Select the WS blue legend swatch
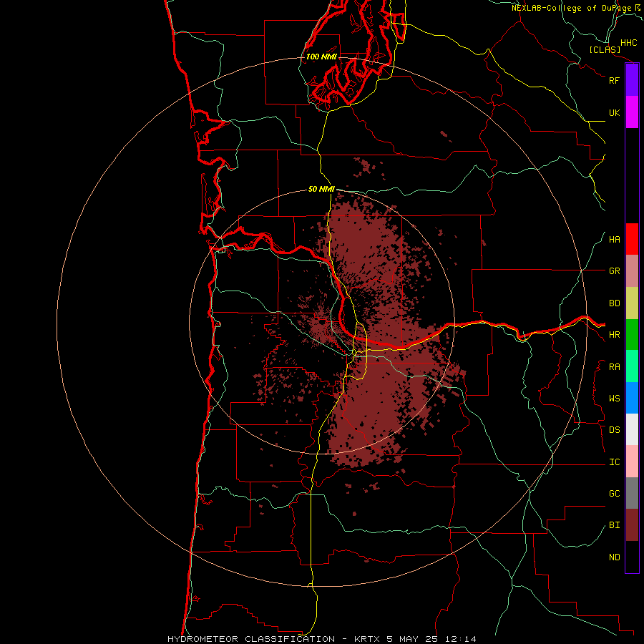The width and height of the screenshot is (644, 644). (x=632, y=398)
